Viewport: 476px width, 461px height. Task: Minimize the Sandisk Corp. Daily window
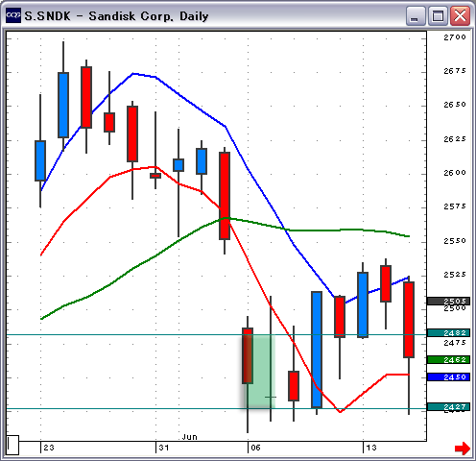[x=416, y=15]
